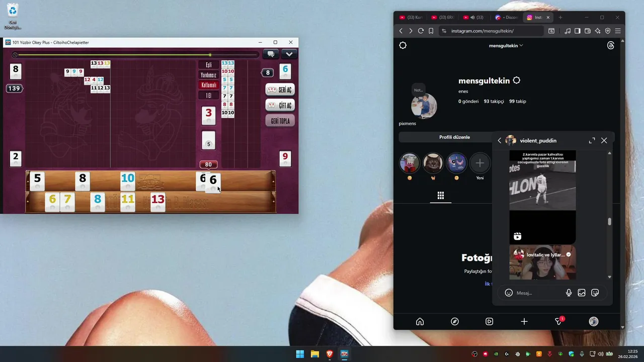Open the emoji picker in message box
The height and width of the screenshot is (362, 644).
[x=509, y=293]
